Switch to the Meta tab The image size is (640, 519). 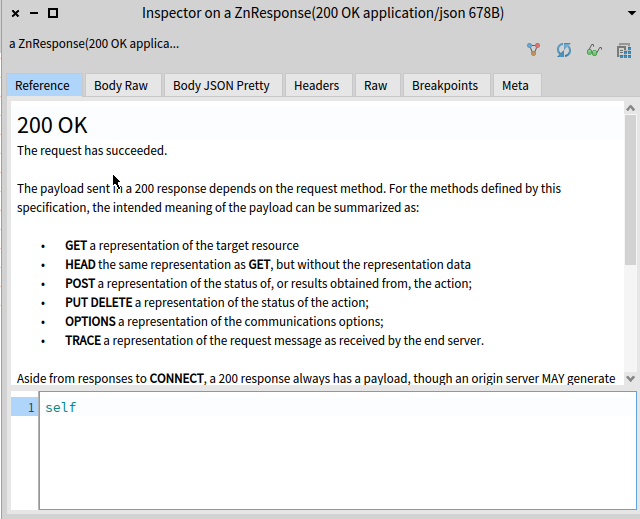517,85
